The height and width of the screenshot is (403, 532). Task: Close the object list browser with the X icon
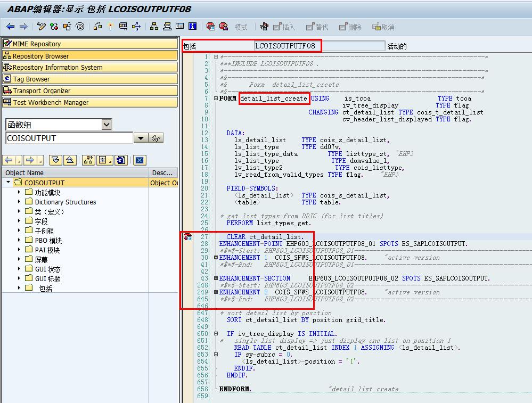(140, 160)
